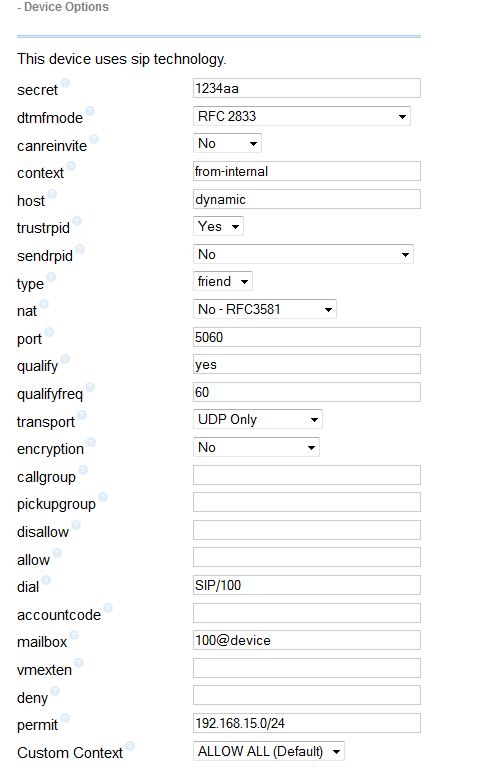
Task: Click the help icon beside Custom Context
Action: [130, 746]
